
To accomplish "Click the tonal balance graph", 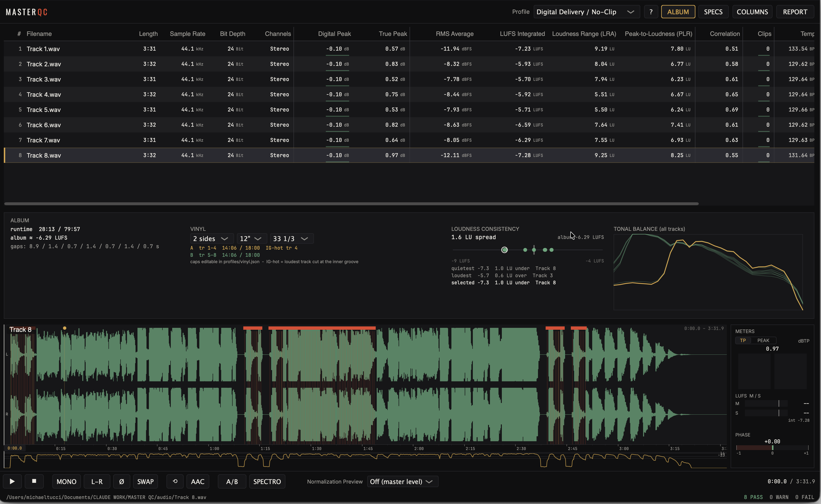I will 708,272.
